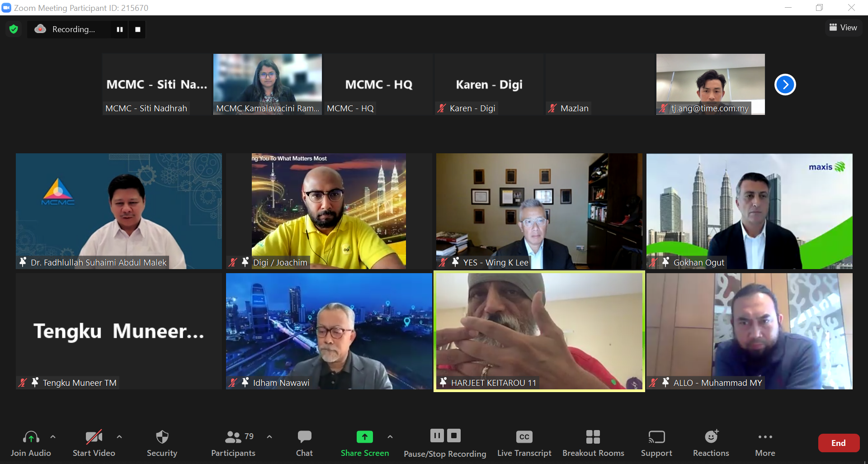This screenshot has width=868, height=464.
Task: Open the View layout menu
Action: pyautogui.click(x=843, y=28)
